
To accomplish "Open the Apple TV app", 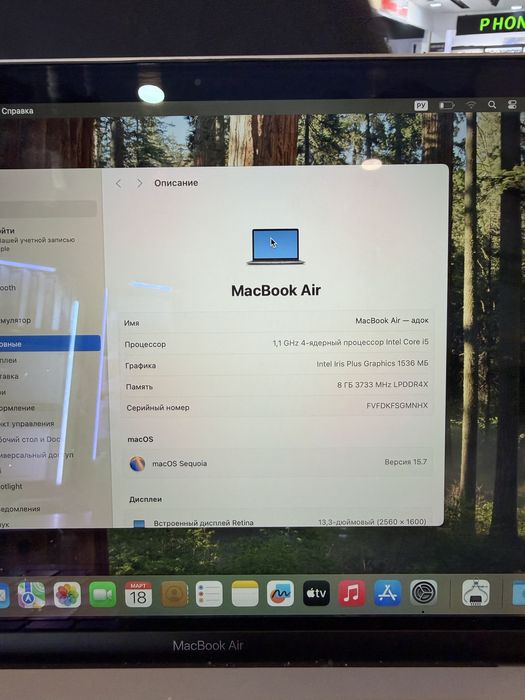I will coord(316,593).
